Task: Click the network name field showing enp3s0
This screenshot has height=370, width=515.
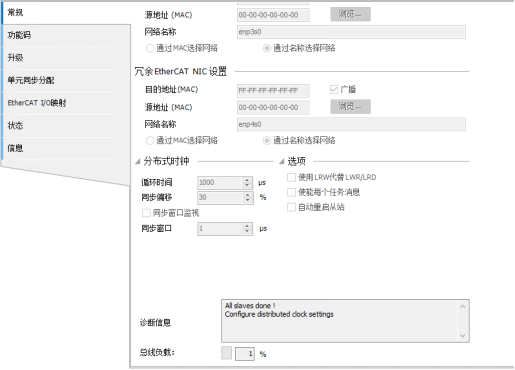Action: click(x=351, y=32)
